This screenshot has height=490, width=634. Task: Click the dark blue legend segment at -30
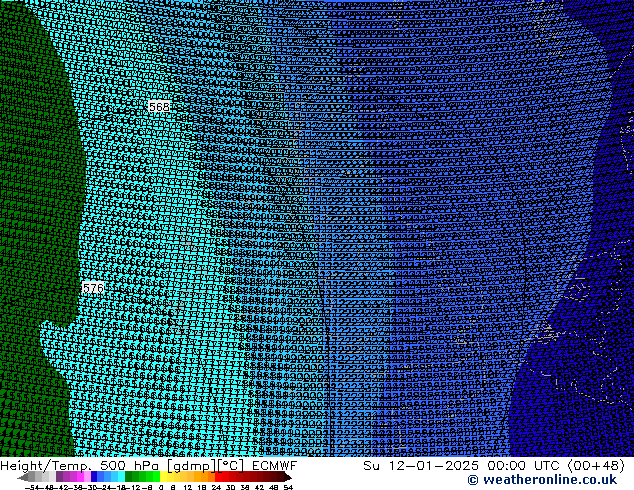coord(94,476)
